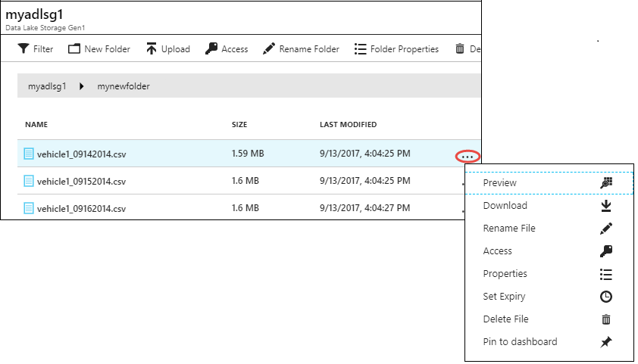The height and width of the screenshot is (364, 638).
Task: Click the Folder Properties list icon
Action: (361, 49)
